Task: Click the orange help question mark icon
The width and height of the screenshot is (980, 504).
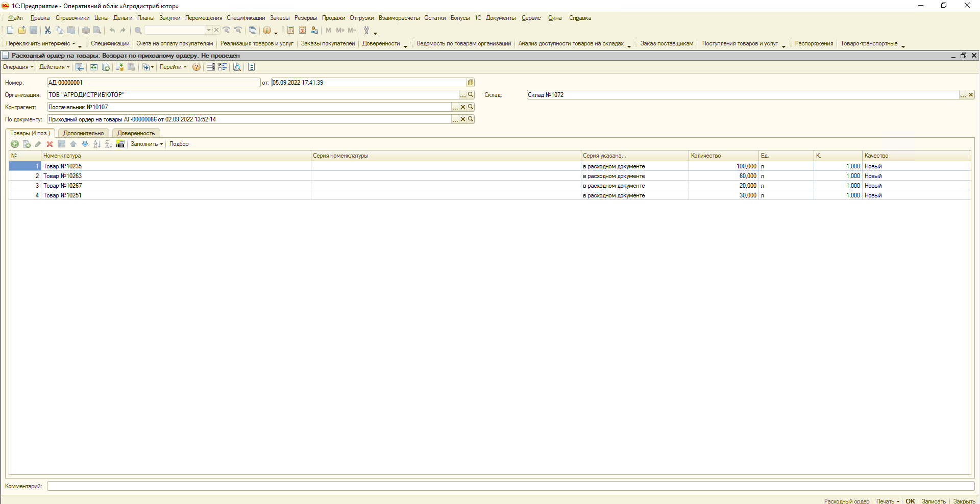Action: click(x=197, y=67)
